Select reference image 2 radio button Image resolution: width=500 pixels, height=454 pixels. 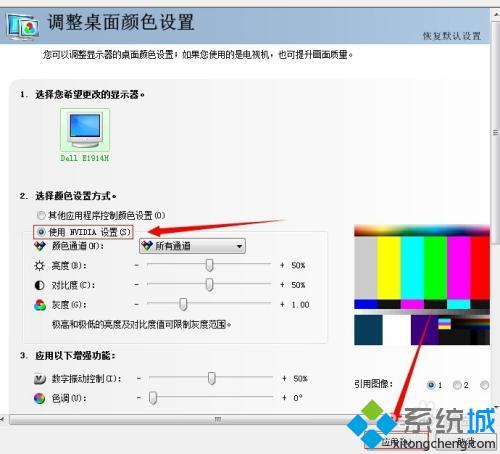(457, 385)
